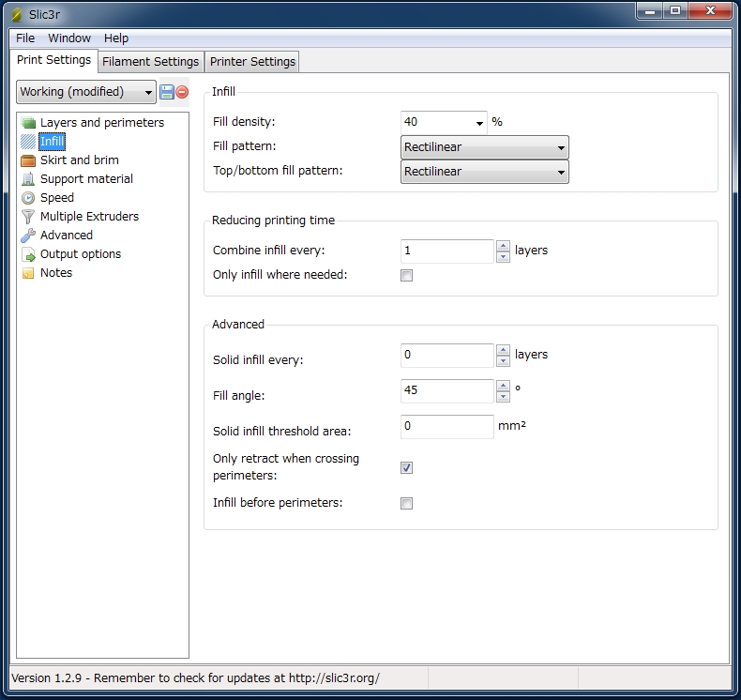Switch to the Printer Settings tab
Image resolution: width=741 pixels, height=700 pixels.
click(252, 62)
